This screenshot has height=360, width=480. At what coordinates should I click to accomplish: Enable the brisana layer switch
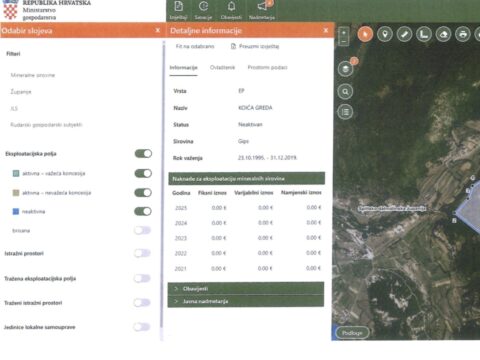(143, 230)
